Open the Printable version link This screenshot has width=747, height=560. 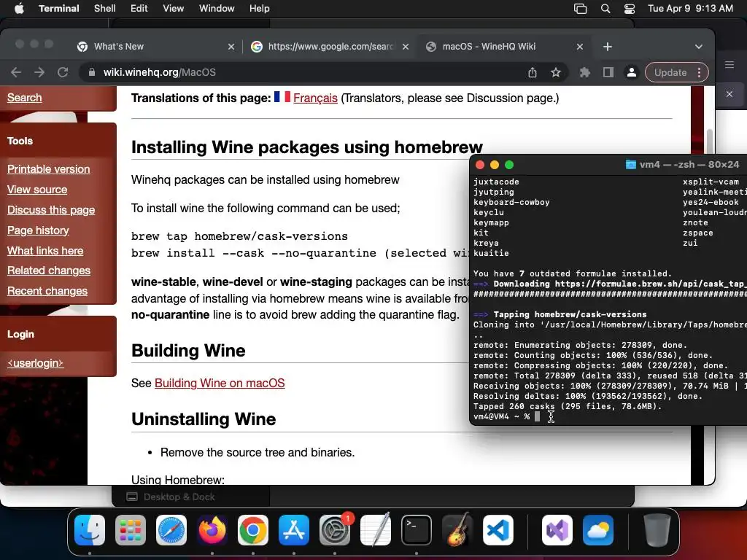pyautogui.click(x=49, y=169)
